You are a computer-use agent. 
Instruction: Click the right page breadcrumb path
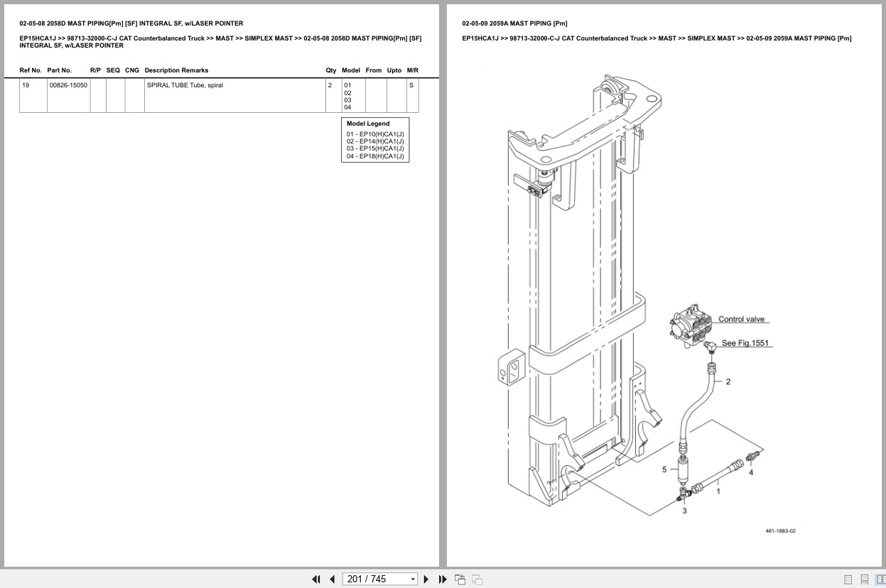pos(657,38)
